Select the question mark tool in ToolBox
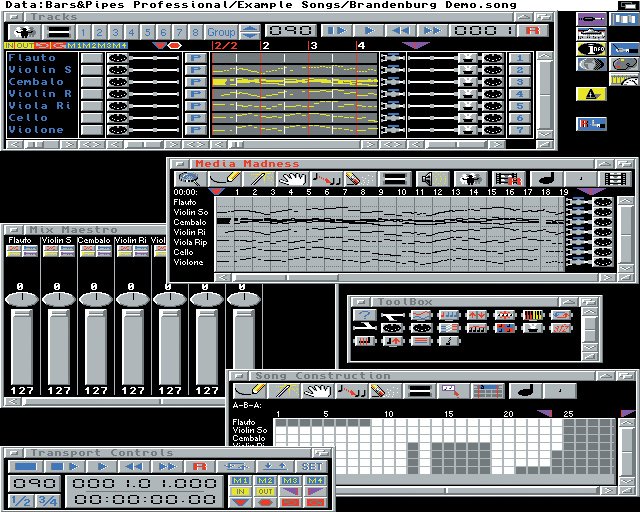The width and height of the screenshot is (640, 512). (364, 315)
